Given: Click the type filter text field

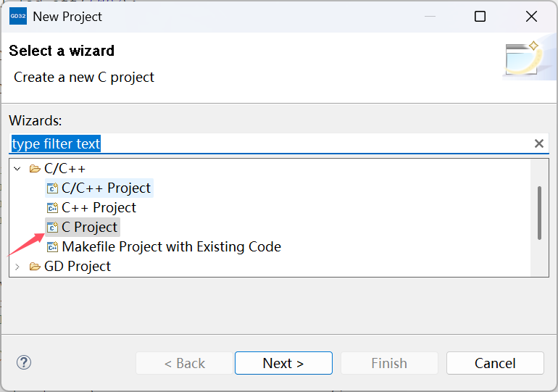Looking at the screenshot, I should click(270, 143).
